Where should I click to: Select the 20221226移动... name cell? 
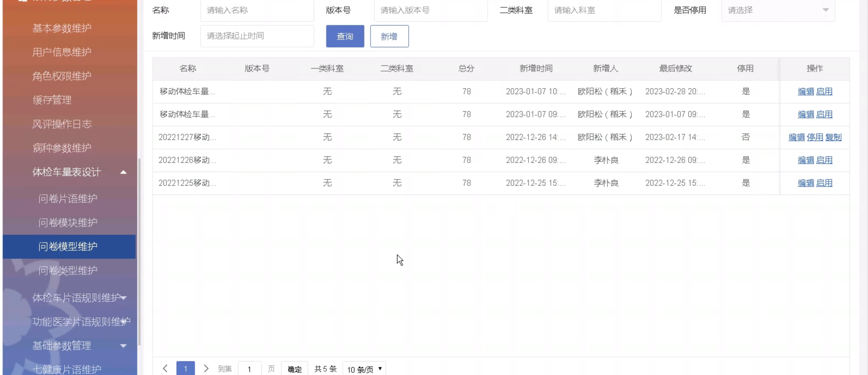(x=187, y=160)
